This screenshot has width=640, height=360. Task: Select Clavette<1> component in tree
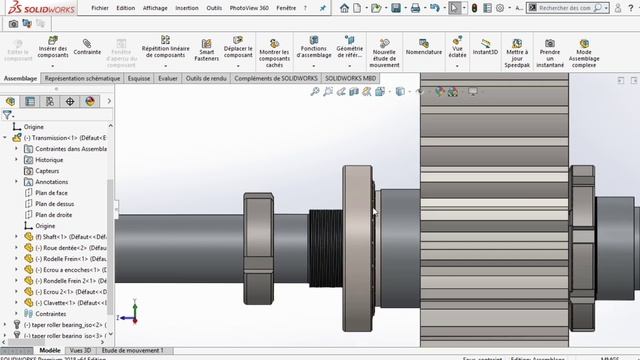[65, 303]
